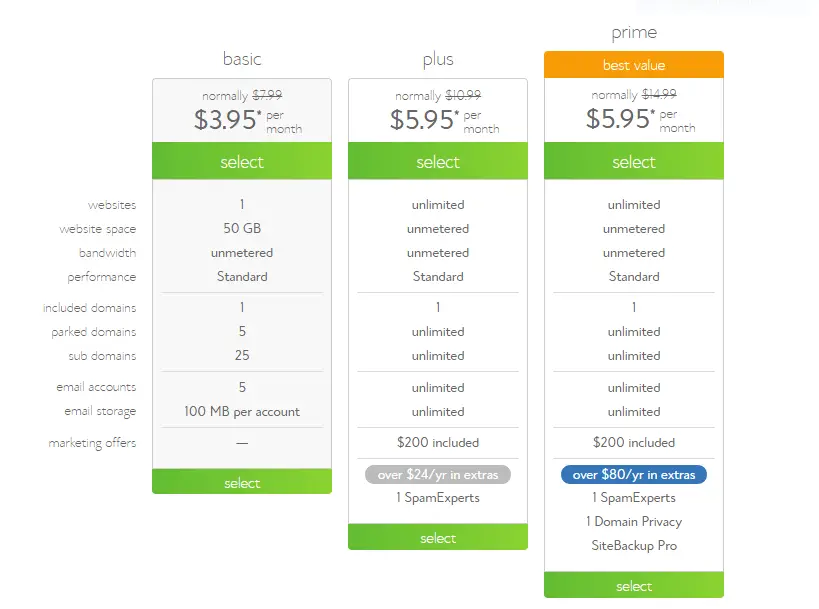Click the basic plan heading

point(242,59)
